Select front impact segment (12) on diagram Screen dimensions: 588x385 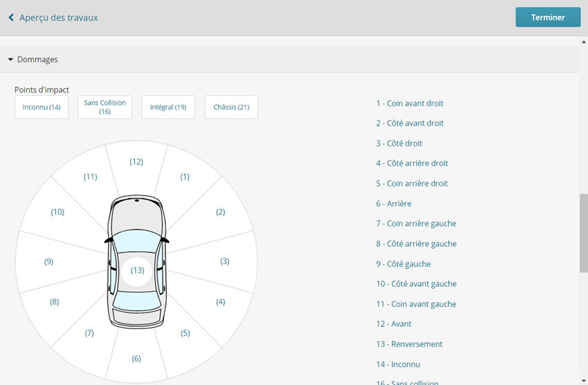pyautogui.click(x=136, y=162)
